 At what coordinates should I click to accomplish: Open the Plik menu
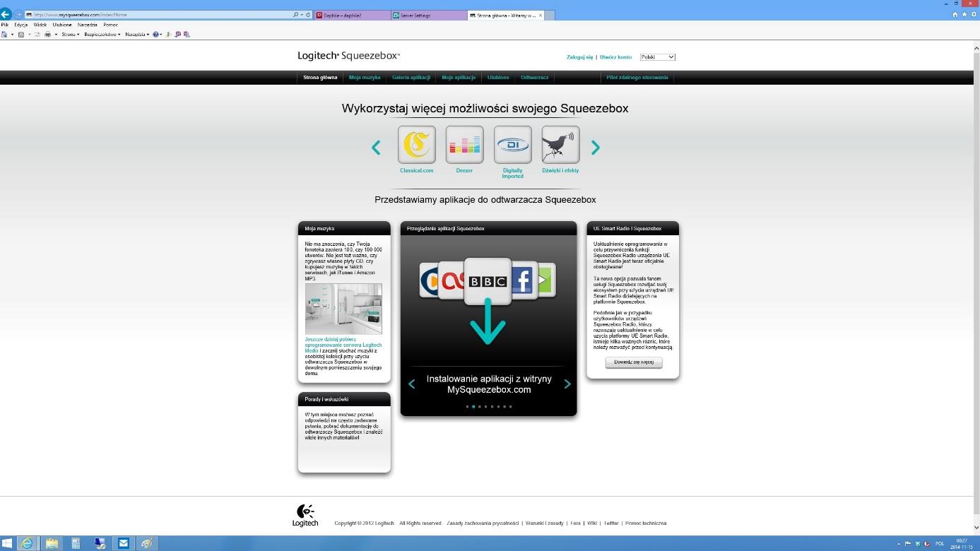[x=5, y=25]
